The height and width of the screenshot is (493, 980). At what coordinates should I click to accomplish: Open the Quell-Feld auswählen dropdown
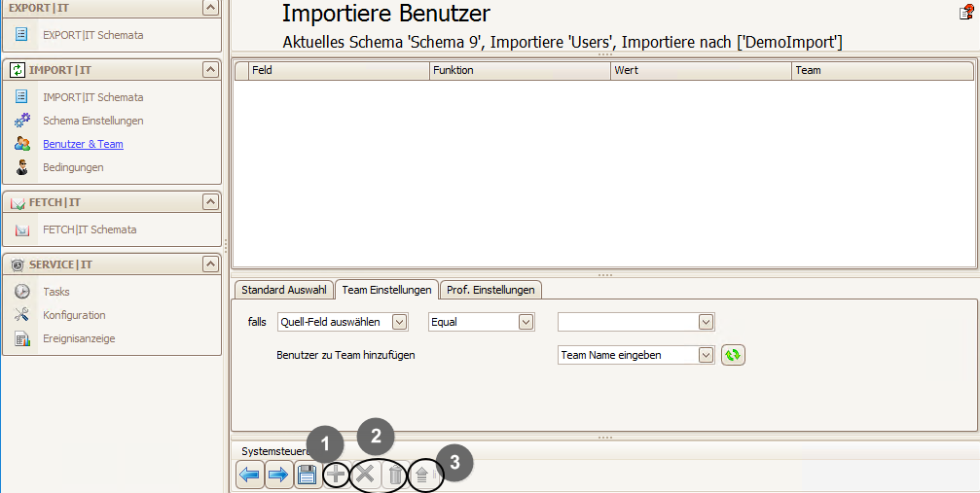(x=399, y=322)
